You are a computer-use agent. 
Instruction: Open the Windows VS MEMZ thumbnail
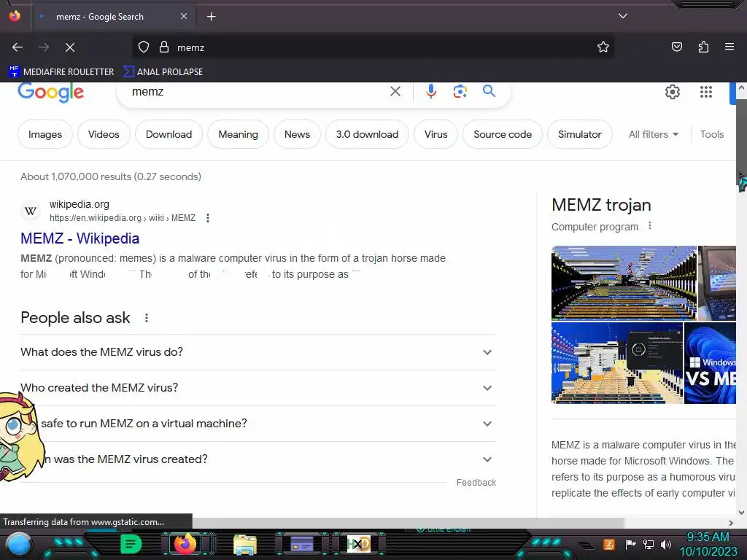point(710,363)
